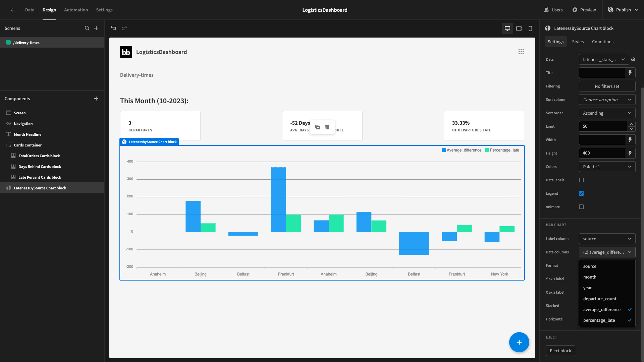Click the No filters set button
Viewport: 644px width, 362px height.
[x=607, y=86]
